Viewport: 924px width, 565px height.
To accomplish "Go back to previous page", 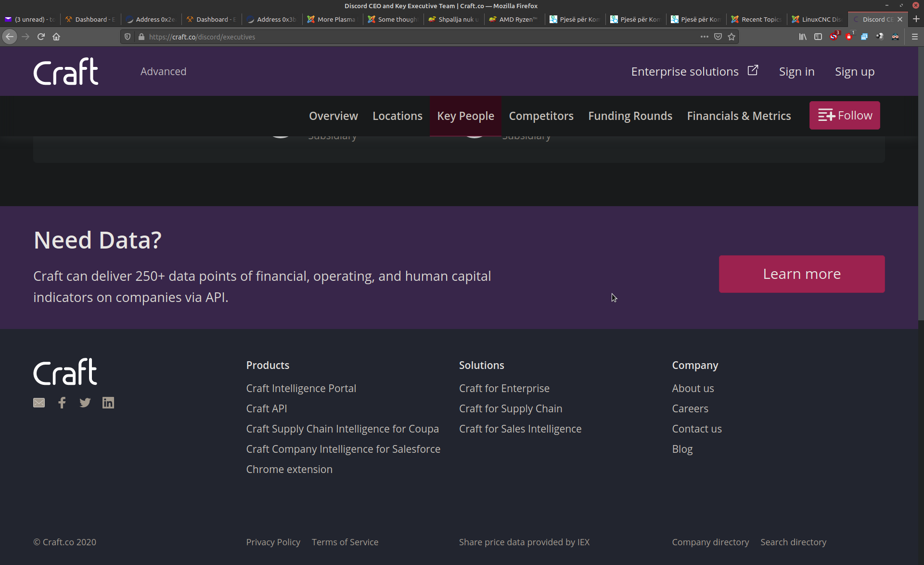I will click(10, 37).
